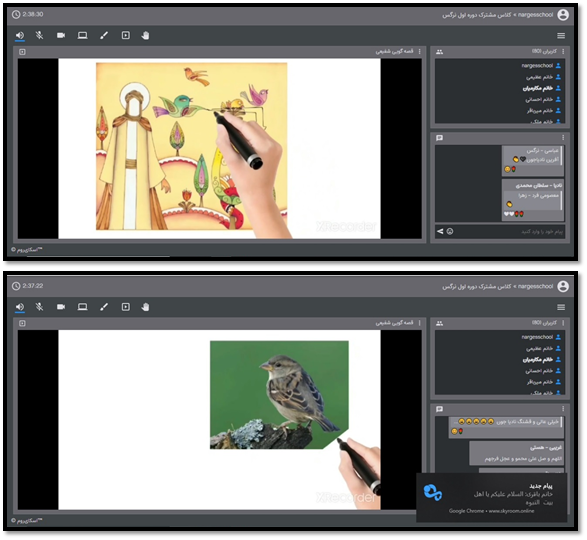Turn on webcam in the 2:37:22 window
The height and width of the screenshot is (540, 587).
coord(61,307)
